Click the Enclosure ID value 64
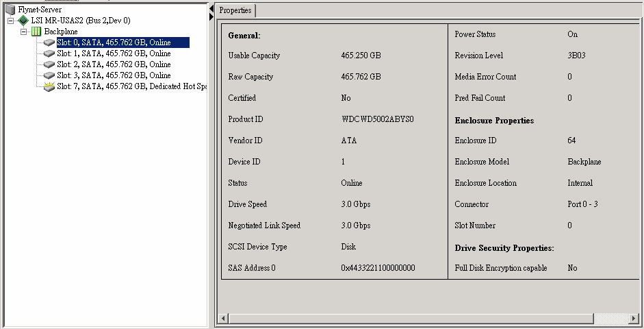Image resolution: width=644 pixels, height=329 pixels. tap(571, 141)
